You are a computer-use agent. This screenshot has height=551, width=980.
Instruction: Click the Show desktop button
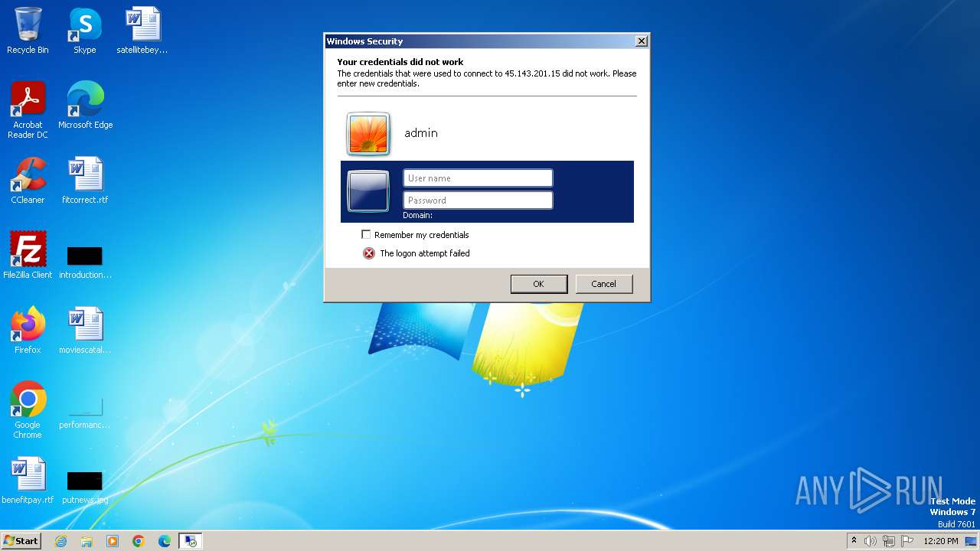coord(971,541)
